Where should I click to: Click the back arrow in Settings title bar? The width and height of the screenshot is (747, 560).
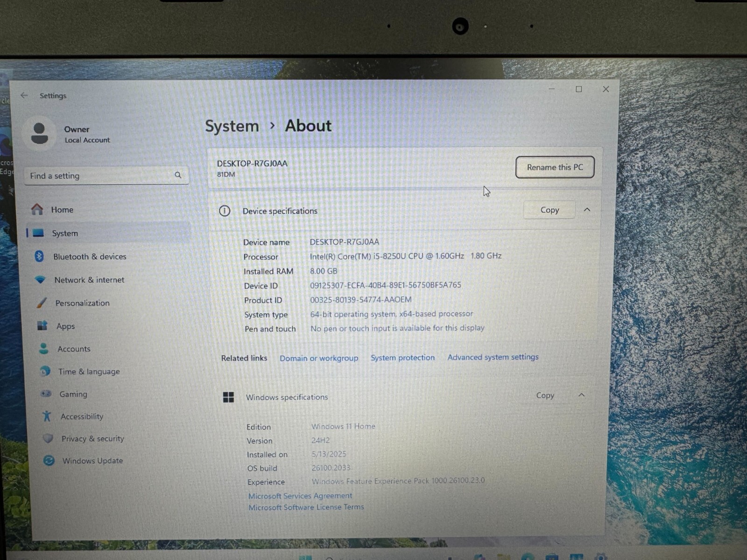(24, 95)
